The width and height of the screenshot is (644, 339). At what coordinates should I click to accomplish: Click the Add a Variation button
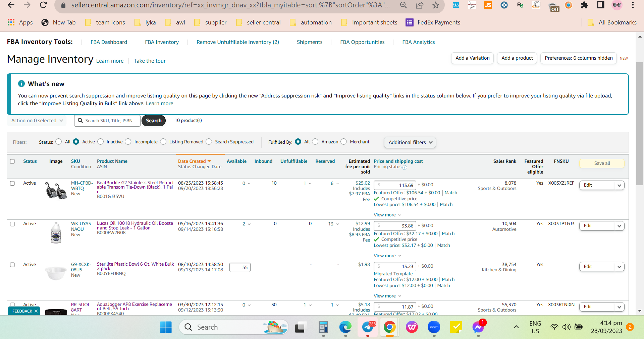[x=473, y=58]
